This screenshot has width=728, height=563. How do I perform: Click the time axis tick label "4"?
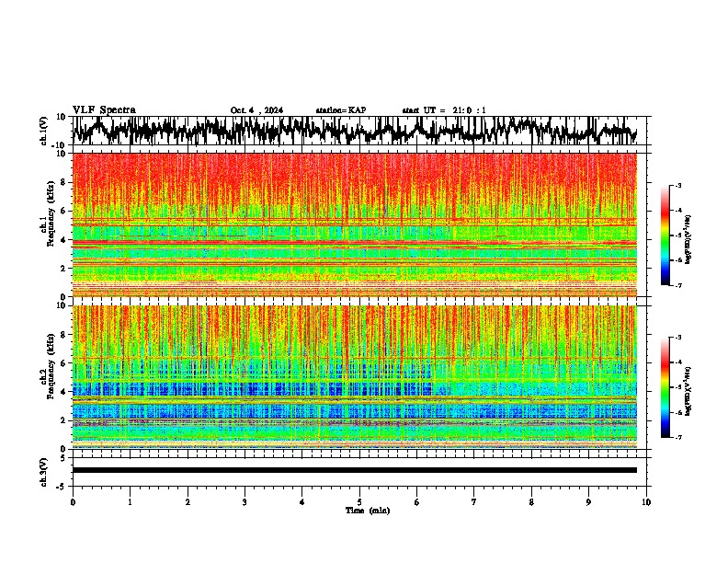coord(302,502)
